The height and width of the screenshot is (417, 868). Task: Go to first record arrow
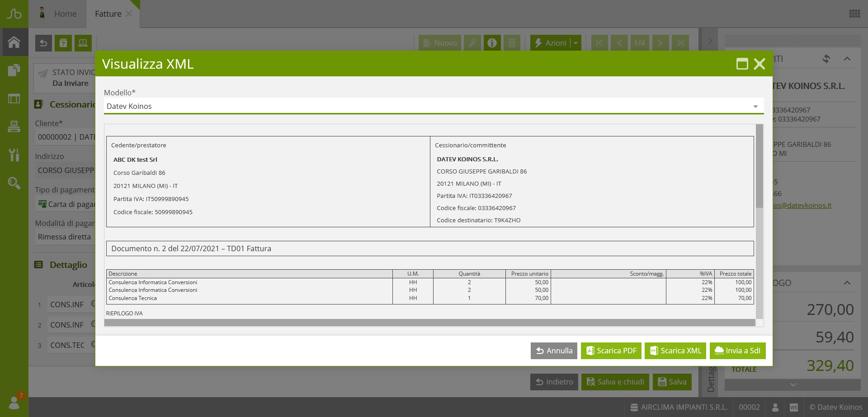[x=599, y=43]
